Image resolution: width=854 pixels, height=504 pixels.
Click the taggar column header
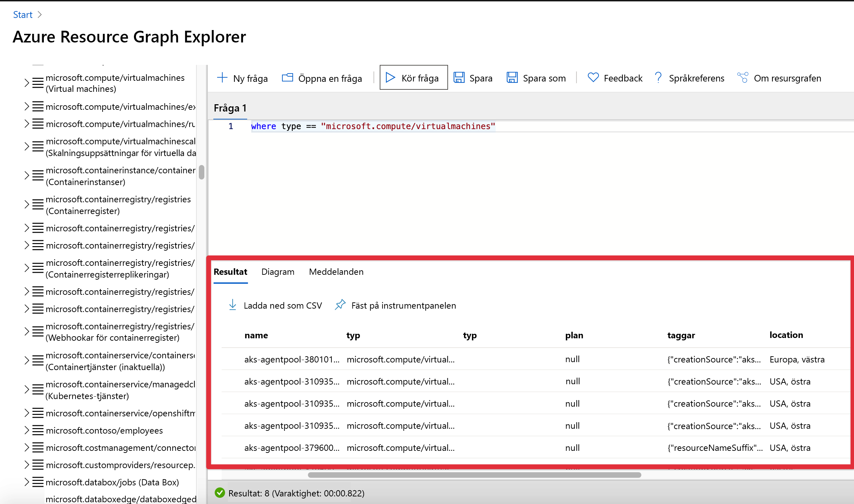681,335
